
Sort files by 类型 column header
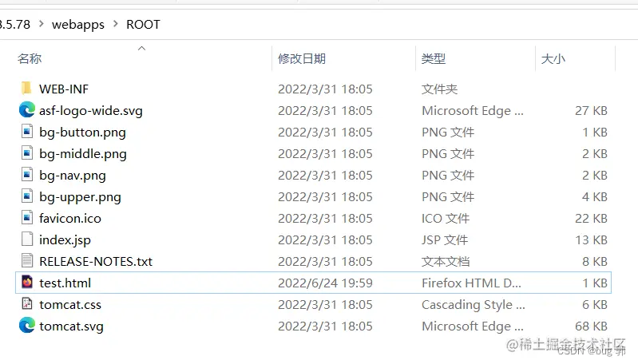[434, 58]
